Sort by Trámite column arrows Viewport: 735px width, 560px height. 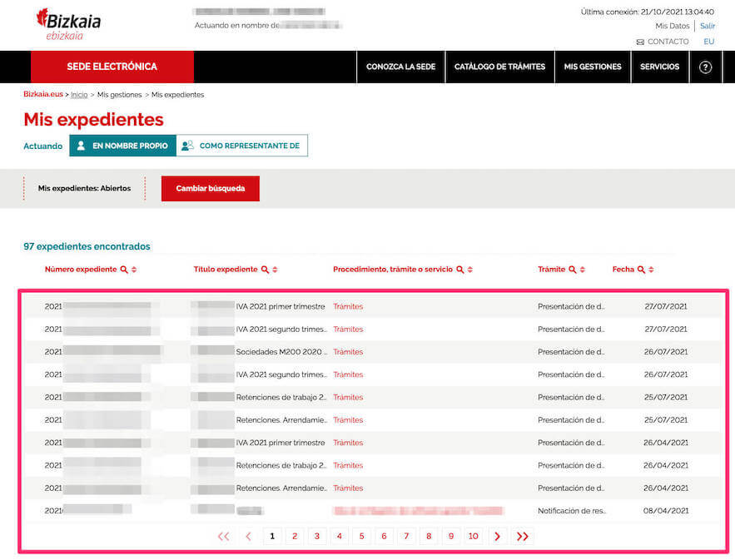[x=583, y=270]
